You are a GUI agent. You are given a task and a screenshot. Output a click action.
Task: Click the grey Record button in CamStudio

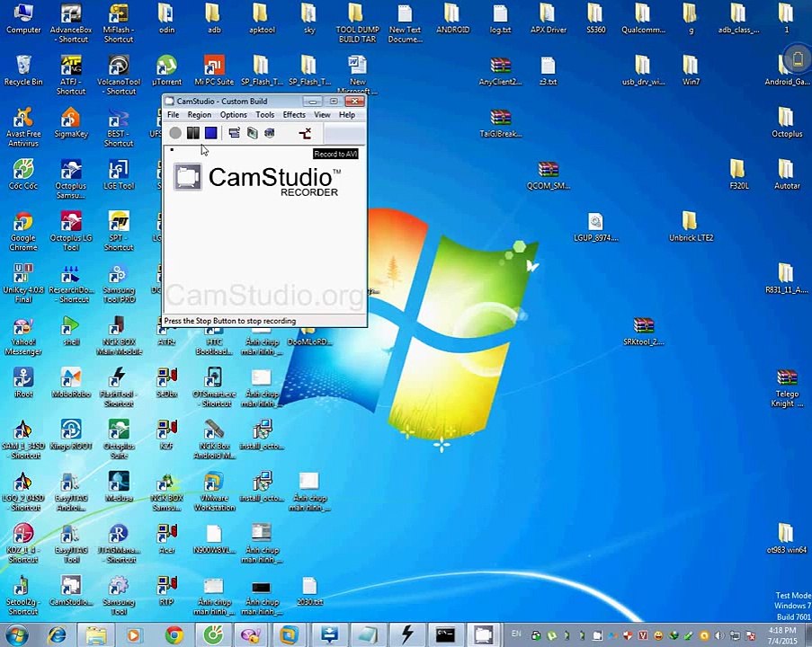point(175,134)
